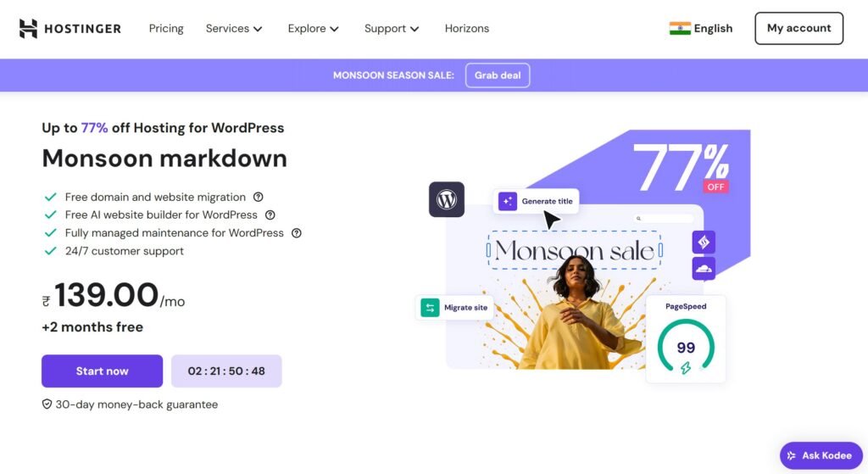868x474 pixels.
Task: Click 'MONSOON SEASON SALE:' banner text
Action: (x=393, y=75)
